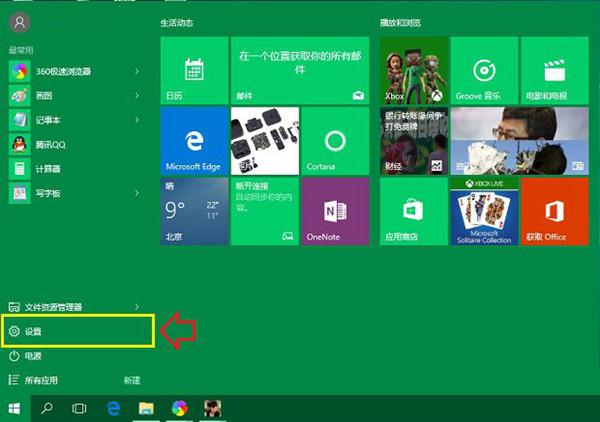
Task: Click the photo app icon on taskbar
Action: coord(212,409)
